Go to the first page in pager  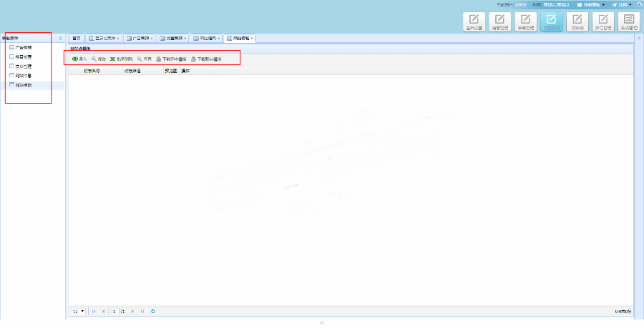point(94,311)
